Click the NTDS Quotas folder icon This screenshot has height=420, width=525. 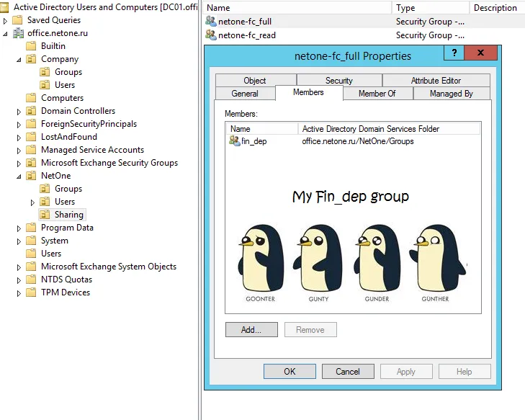pos(31,280)
